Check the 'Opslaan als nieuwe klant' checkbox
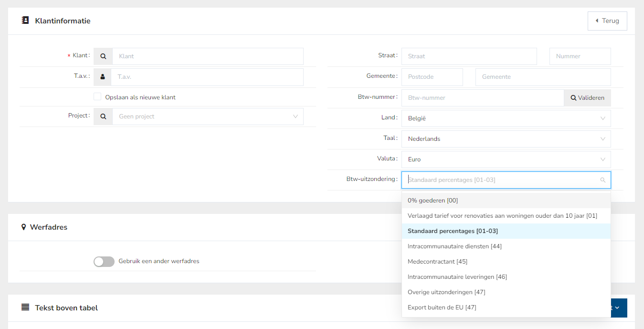This screenshot has height=329, width=644. (x=97, y=97)
